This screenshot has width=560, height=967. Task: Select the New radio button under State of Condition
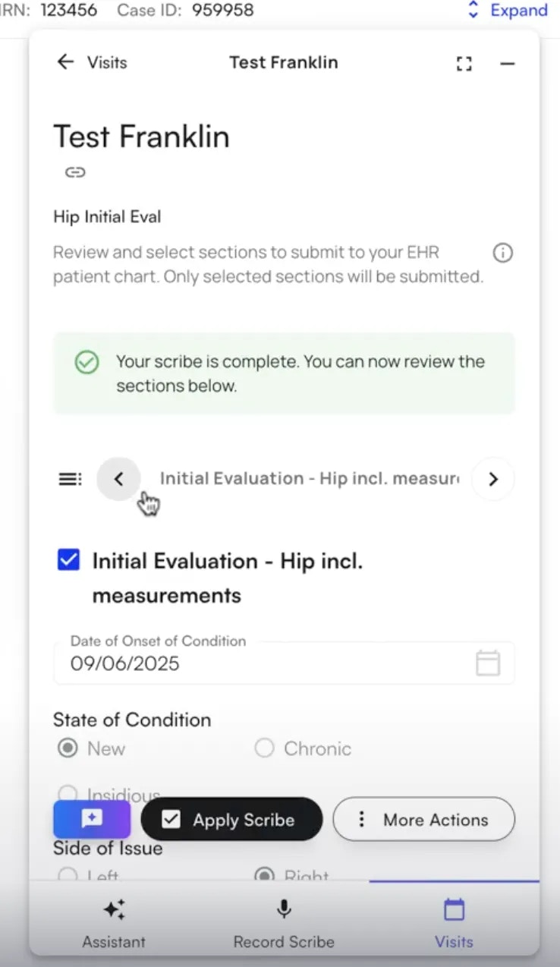pos(68,748)
